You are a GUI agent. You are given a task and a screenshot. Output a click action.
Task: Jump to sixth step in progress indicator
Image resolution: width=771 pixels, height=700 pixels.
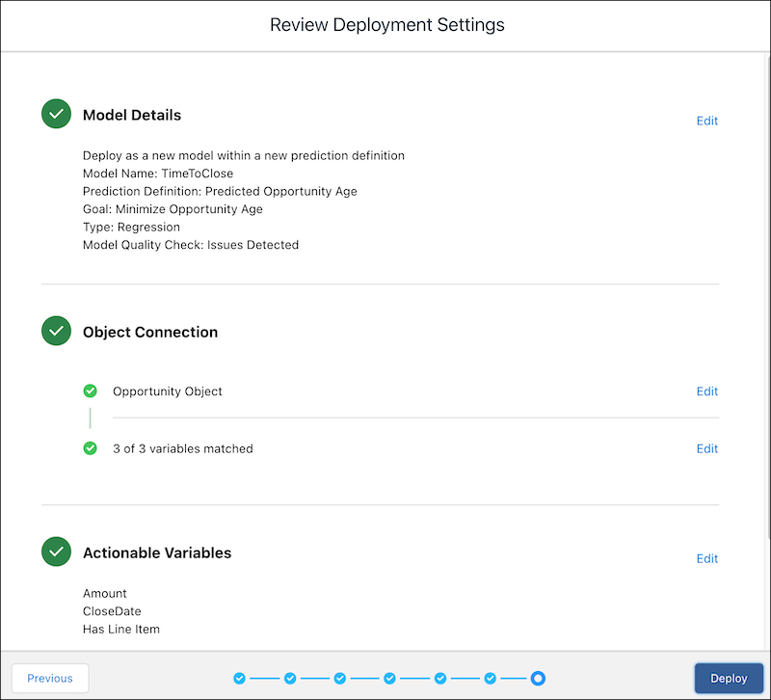click(490, 679)
